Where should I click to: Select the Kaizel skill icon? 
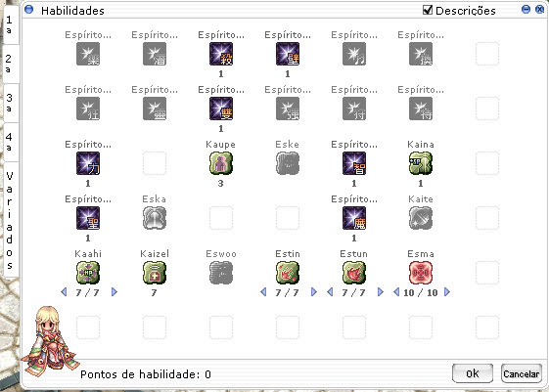pos(155,273)
